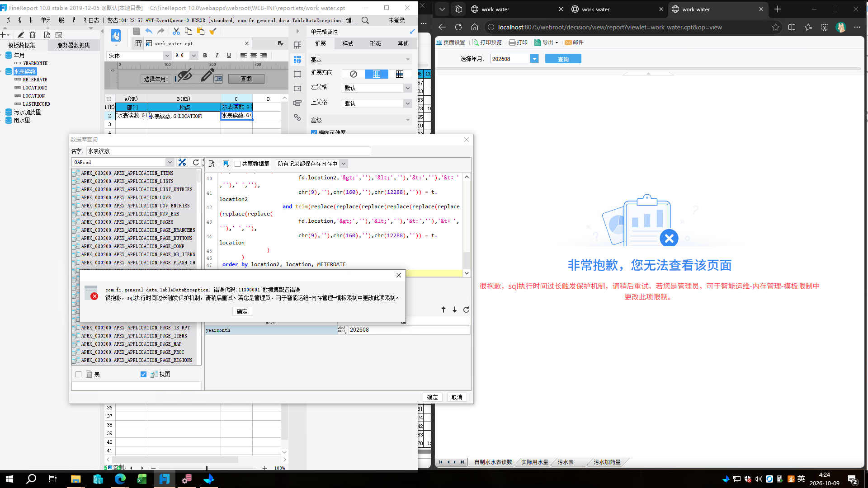
Task: Open Excel from the Windows taskbar
Action: [142, 479]
